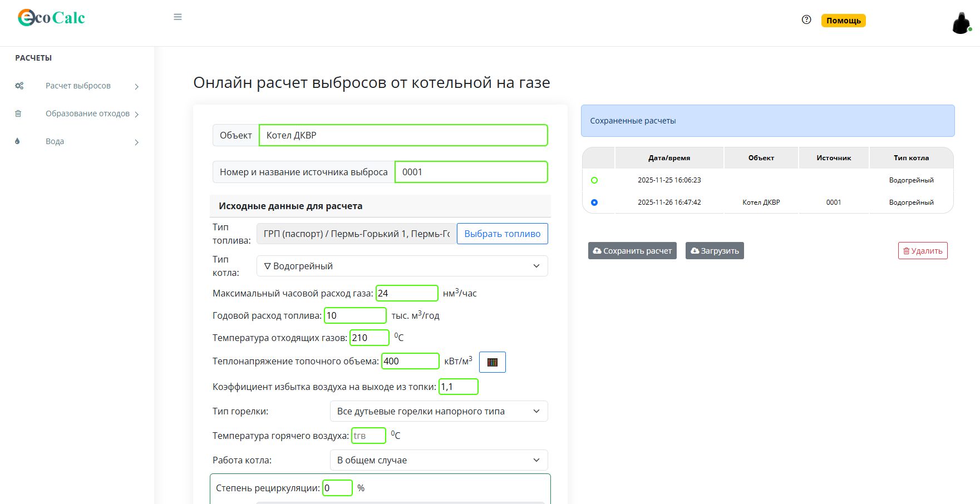The image size is (980, 504).
Task: Open the Работа котла dropdown
Action: pyautogui.click(x=439, y=460)
